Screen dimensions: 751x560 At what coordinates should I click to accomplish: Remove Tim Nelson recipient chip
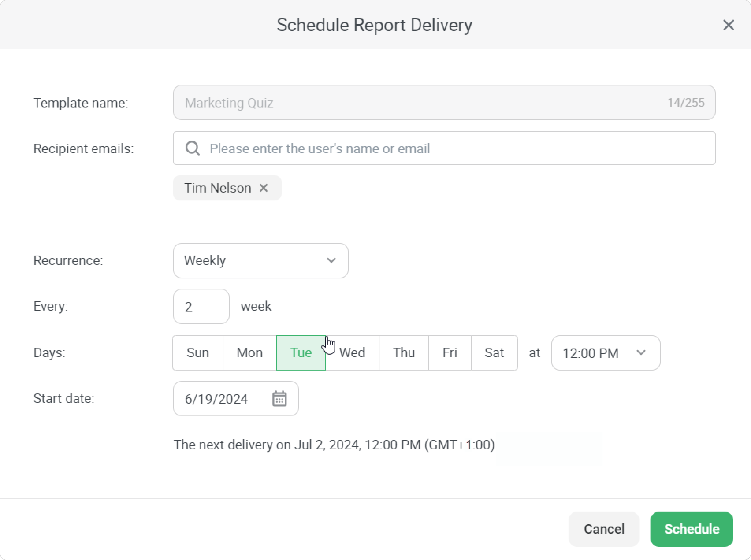tap(264, 188)
